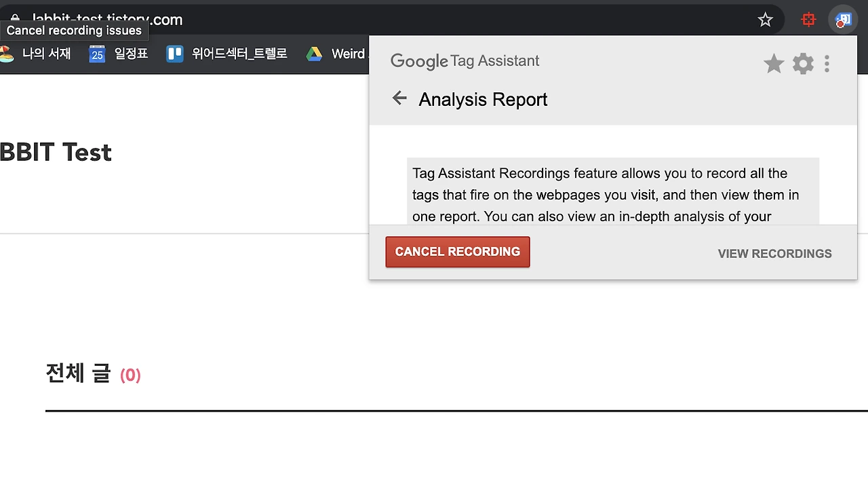Open the 위어드섹터_트렐로 bookmark
The height and width of the screenshot is (492, 868).
click(227, 54)
